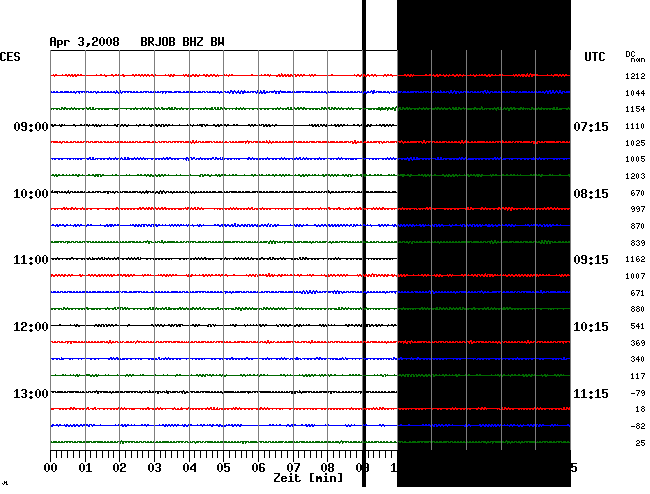Image resolution: width=650 pixels, height=494 pixels.
Task: Click the "UTC" column header
Action: coord(594,57)
